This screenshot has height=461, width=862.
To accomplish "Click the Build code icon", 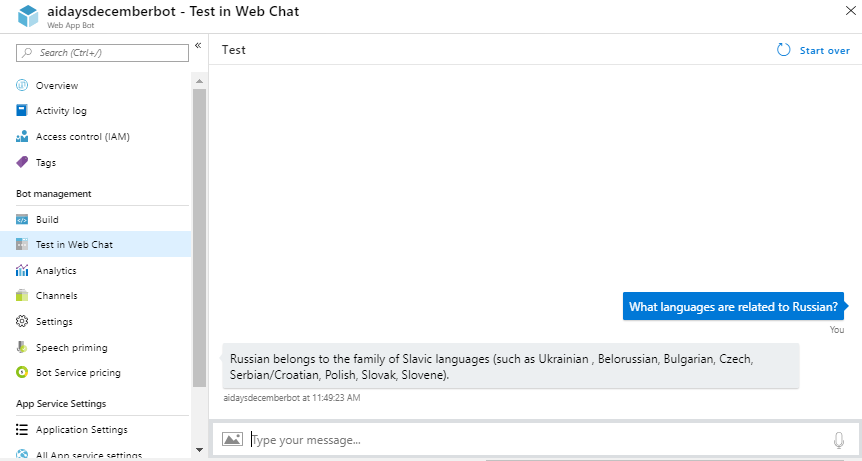I will coord(22,219).
